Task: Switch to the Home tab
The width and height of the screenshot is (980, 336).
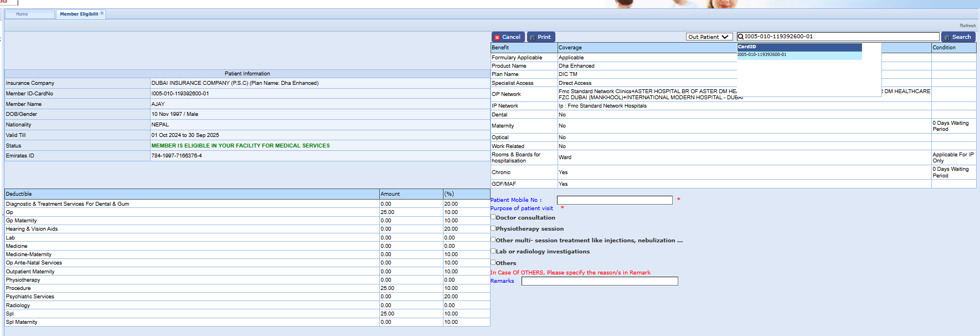Action: [x=22, y=14]
